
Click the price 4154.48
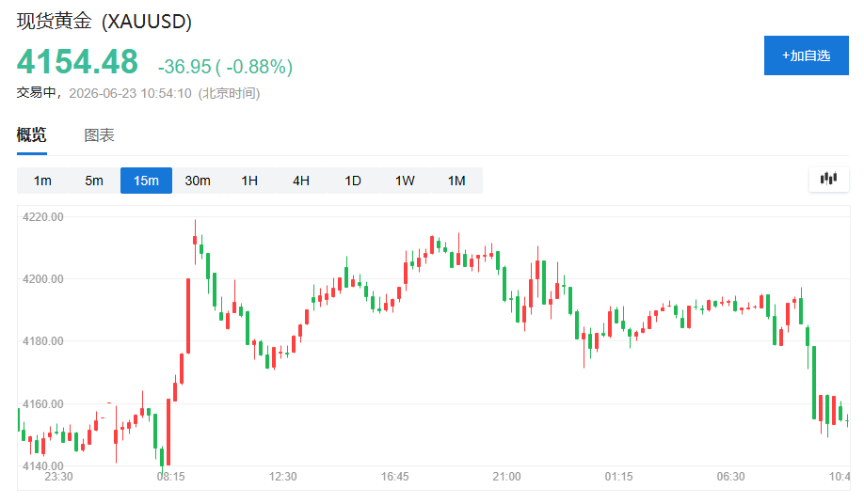(x=77, y=62)
